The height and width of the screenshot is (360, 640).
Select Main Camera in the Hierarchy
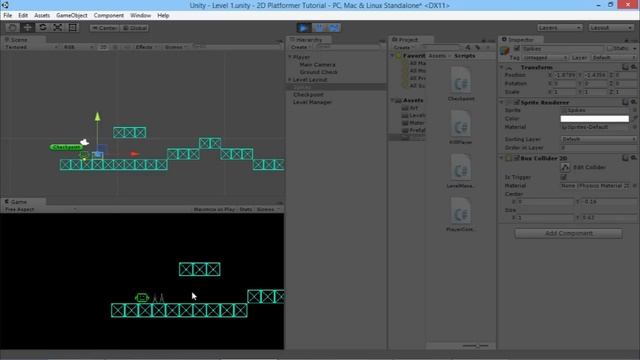point(317,64)
